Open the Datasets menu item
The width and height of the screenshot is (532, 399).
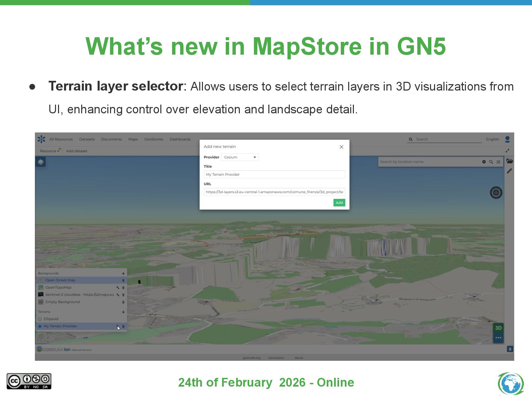click(87, 139)
